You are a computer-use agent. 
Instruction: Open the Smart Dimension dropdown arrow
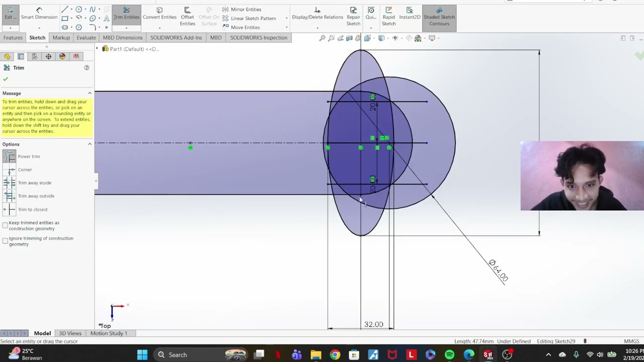point(39,28)
